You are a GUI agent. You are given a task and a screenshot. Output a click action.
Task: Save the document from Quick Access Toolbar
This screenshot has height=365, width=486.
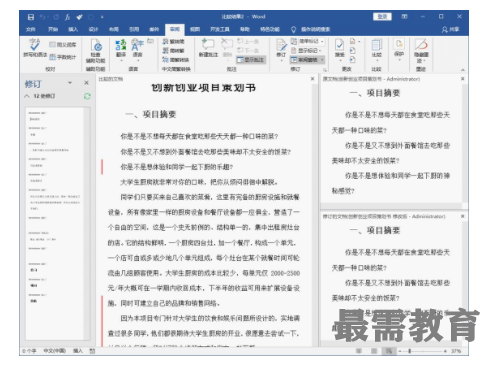point(31,17)
